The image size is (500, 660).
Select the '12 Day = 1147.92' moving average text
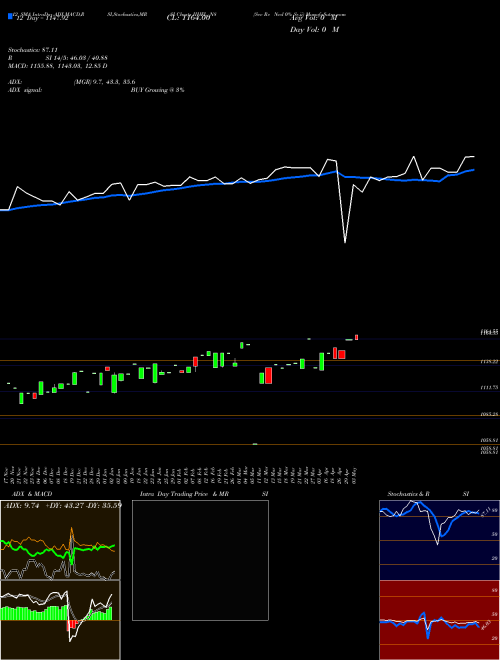pos(42,18)
